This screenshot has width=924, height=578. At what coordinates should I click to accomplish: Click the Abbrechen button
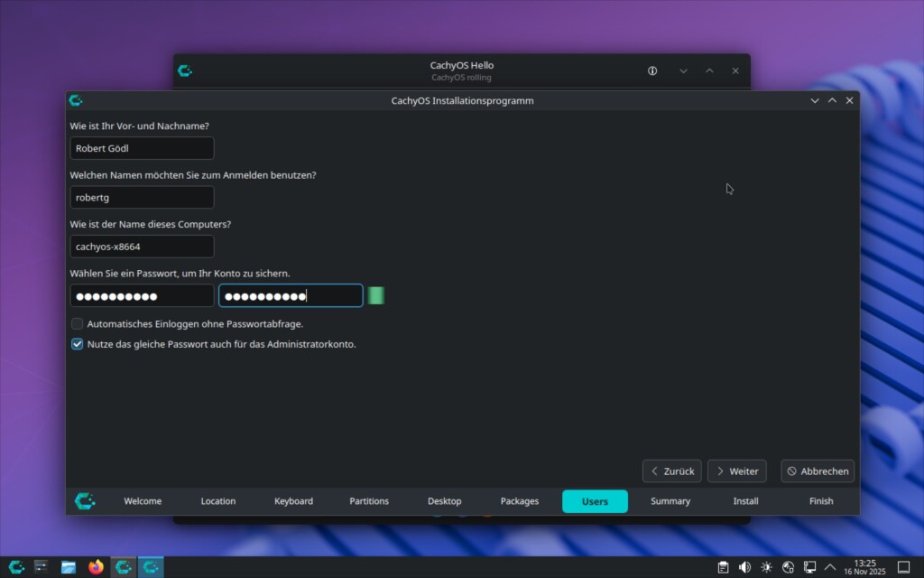[817, 471]
